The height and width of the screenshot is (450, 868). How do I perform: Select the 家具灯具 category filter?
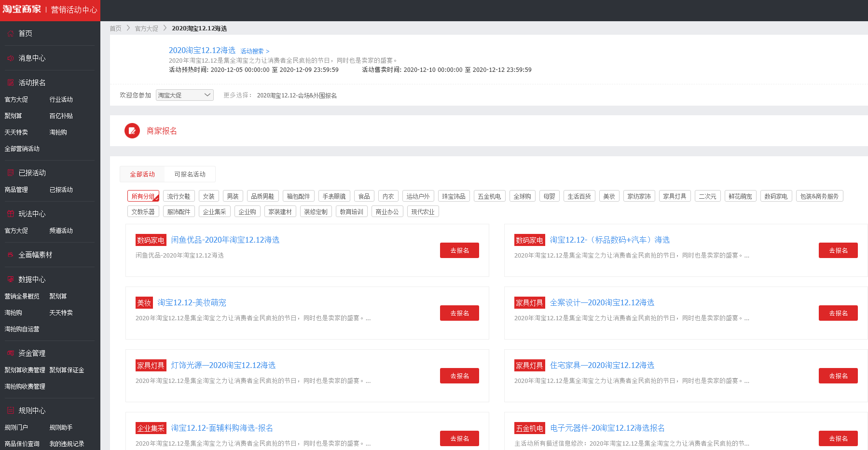coord(674,196)
